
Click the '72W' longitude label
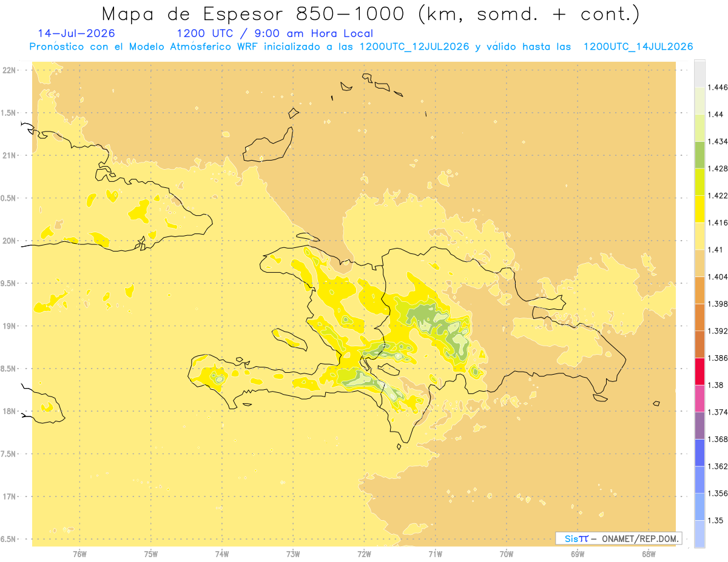pyautogui.click(x=365, y=554)
